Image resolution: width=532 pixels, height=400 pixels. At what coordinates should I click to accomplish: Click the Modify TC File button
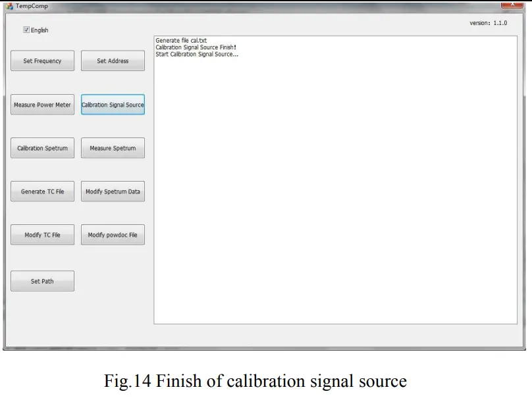42,234
